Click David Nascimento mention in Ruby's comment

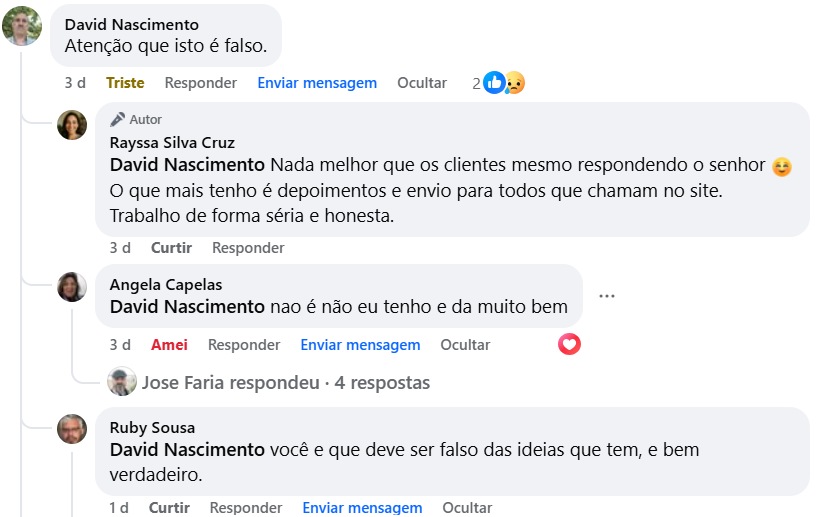pos(187,450)
